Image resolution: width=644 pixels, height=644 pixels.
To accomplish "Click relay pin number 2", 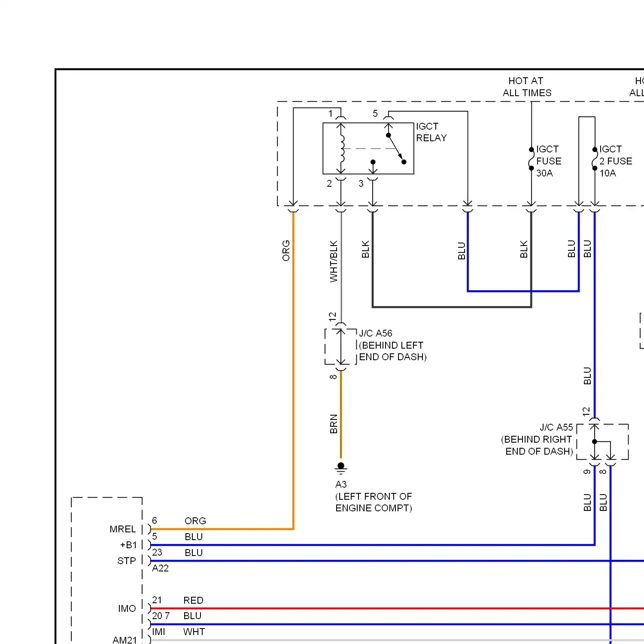I will pos(329,183).
